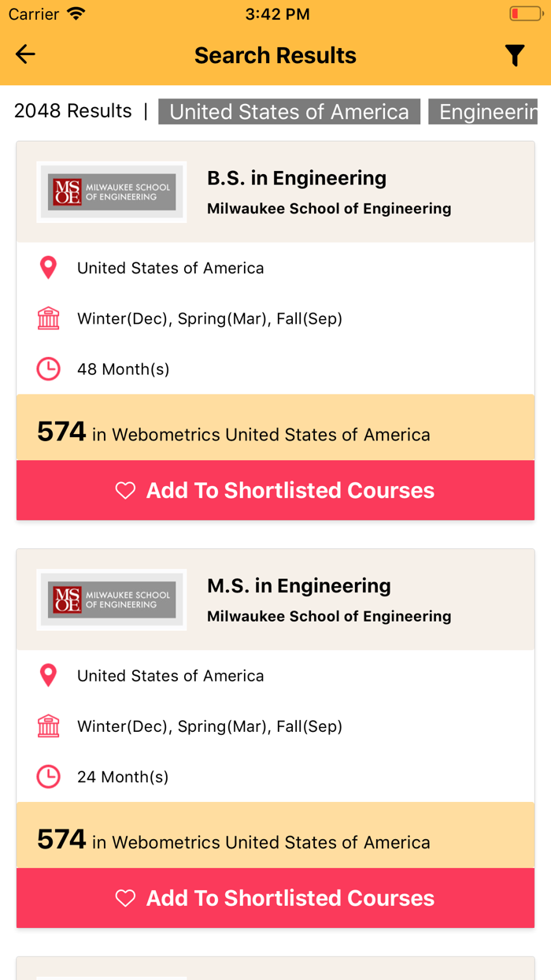Select the location pin icon on B.S. course
This screenshot has height=980, width=551.
tap(48, 268)
